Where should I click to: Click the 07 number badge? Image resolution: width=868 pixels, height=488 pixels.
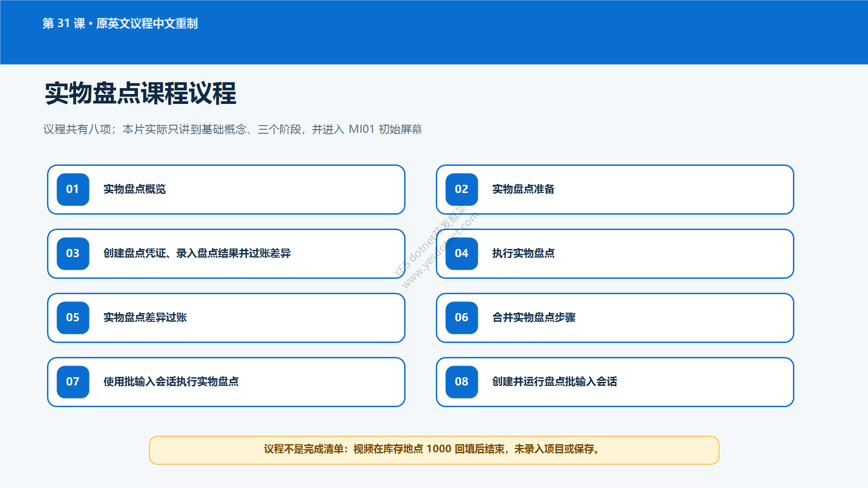coord(73,382)
